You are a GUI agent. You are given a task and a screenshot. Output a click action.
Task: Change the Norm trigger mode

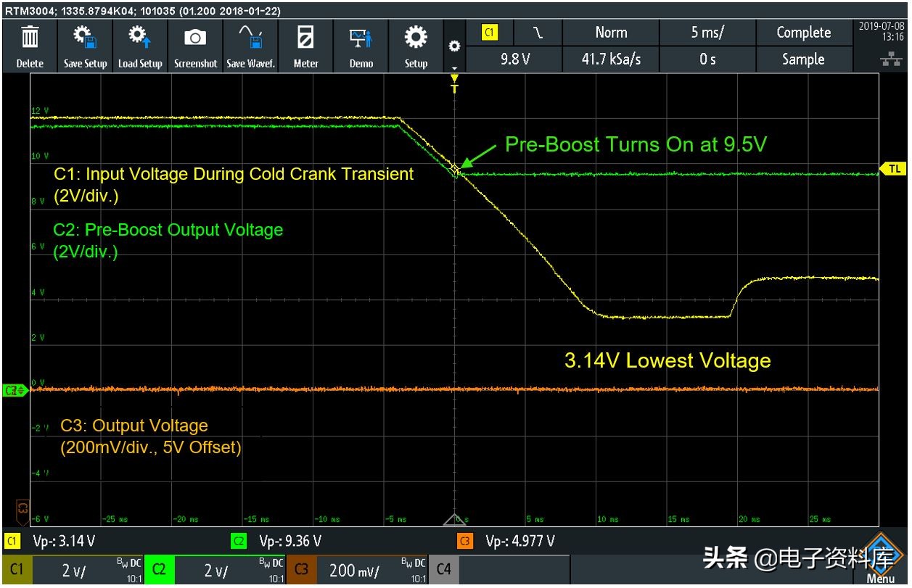pos(611,33)
